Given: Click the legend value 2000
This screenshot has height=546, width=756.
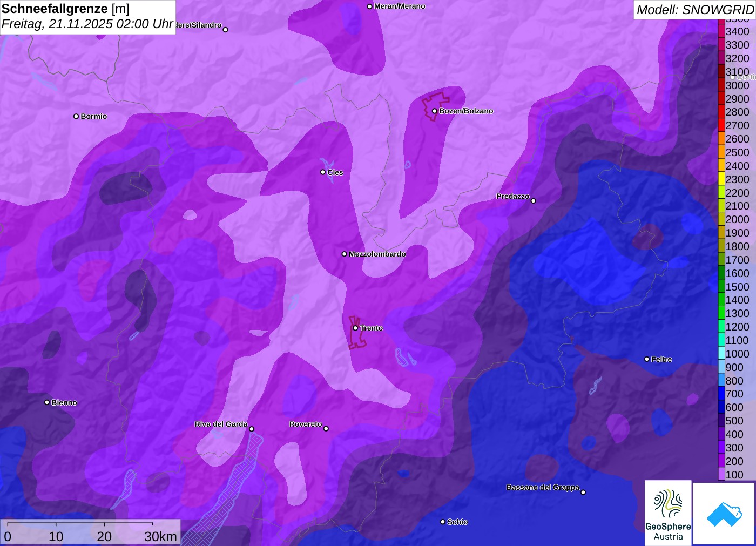Looking at the screenshot, I should [x=737, y=219].
